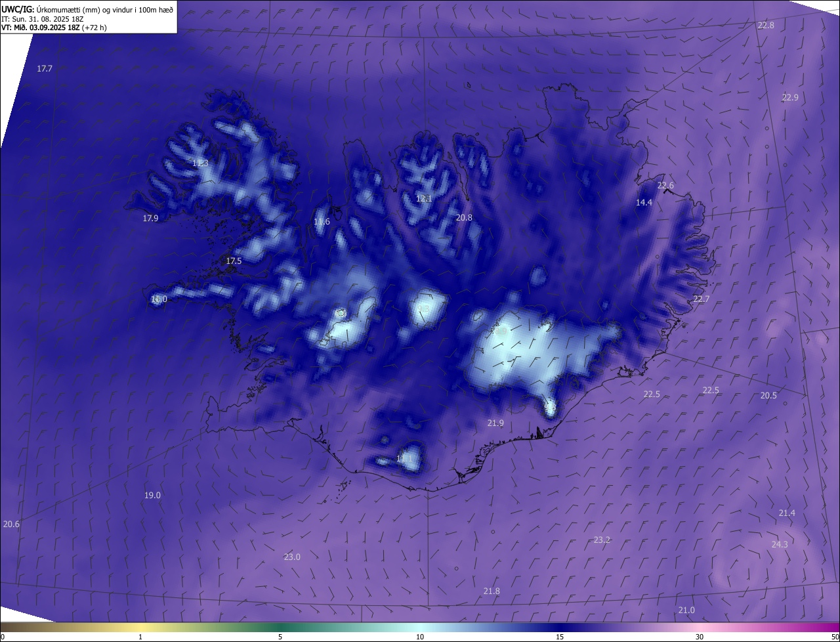Click the 17.5 value label
The image size is (840, 642).
[x=234, y=261]
